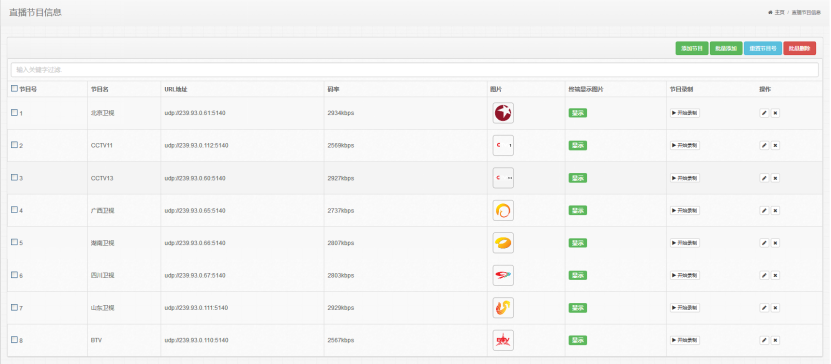Image resolution: width=831 pixels, height=364 pixels.
Task: Edit the CCTV11 row with the pencil icon
Action: 764,145
